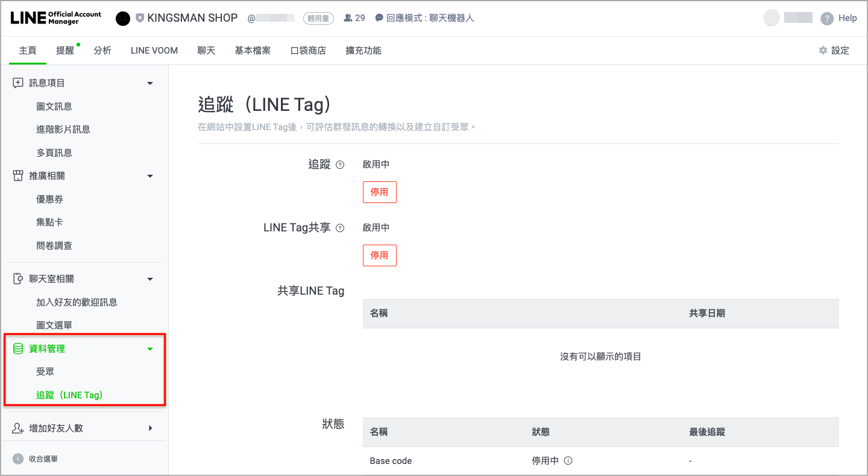
Task: Open 圖文選單 in the sidebar
Action: tap(54, 325)
